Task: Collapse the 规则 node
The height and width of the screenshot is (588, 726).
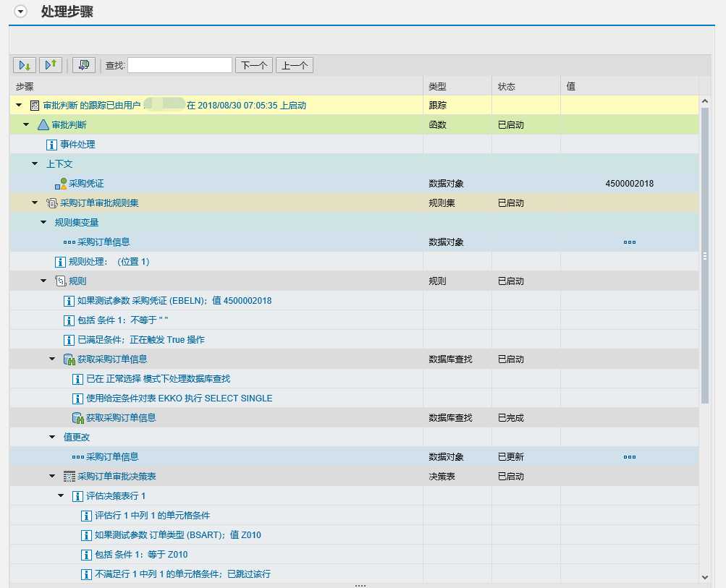Action: click(x=43, y=281)
